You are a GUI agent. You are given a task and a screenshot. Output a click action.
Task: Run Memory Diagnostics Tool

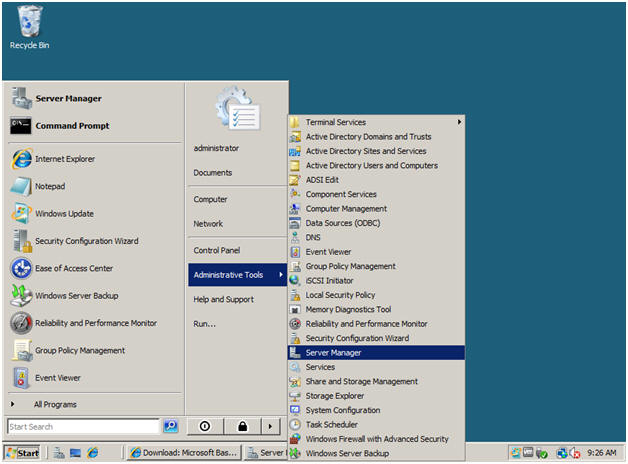(376, 310)
